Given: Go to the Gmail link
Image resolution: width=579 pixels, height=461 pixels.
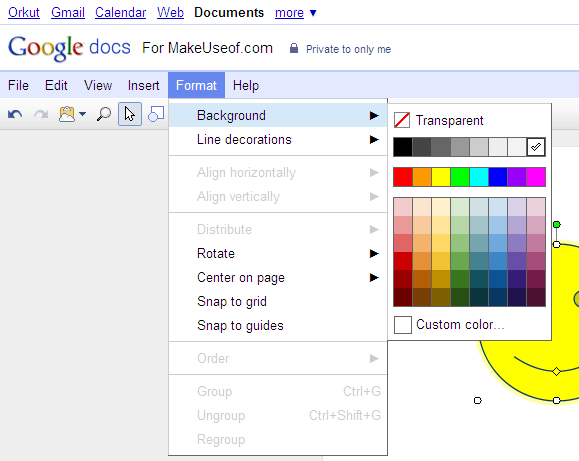Looking at the screenshot, I should pos(68,13).
